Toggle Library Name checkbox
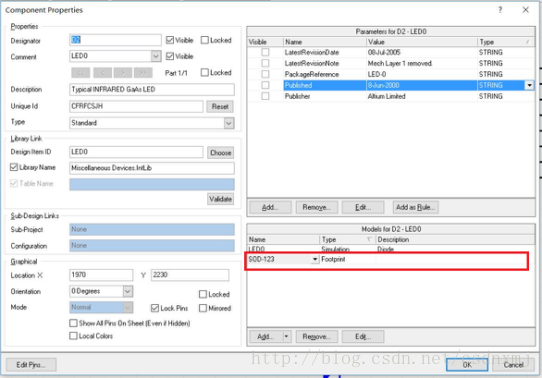This screenshot has height=378, width=542. [14, 167]
